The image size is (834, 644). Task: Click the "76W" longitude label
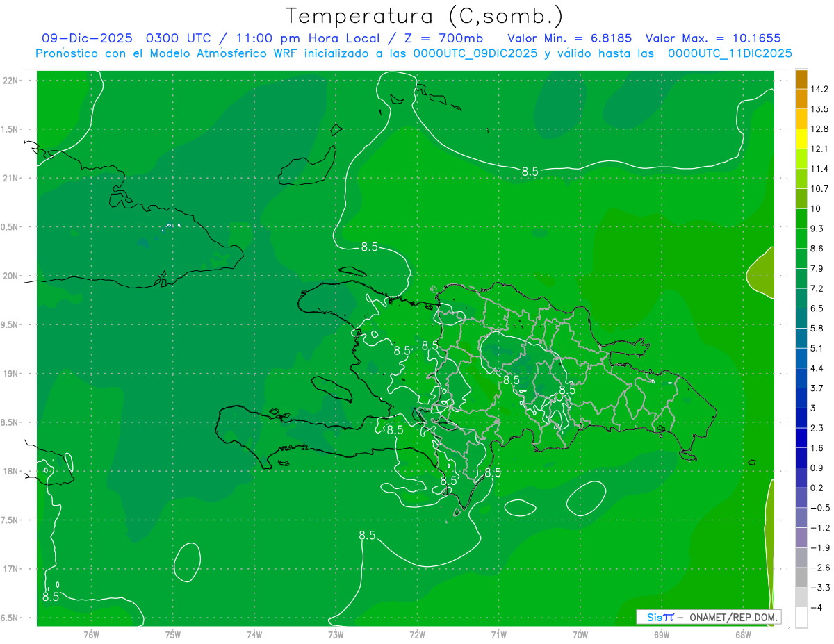click(91, 634)
